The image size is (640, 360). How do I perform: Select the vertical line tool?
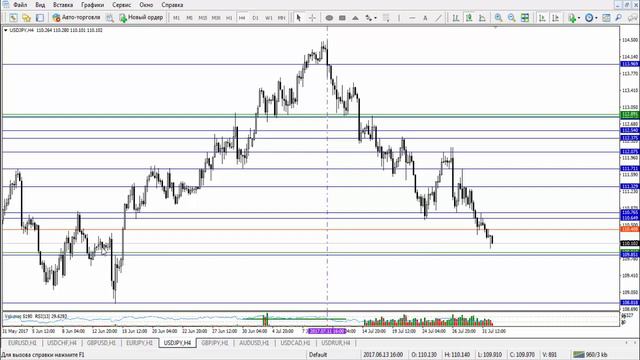pyautogui.click(x=399, y=18)
